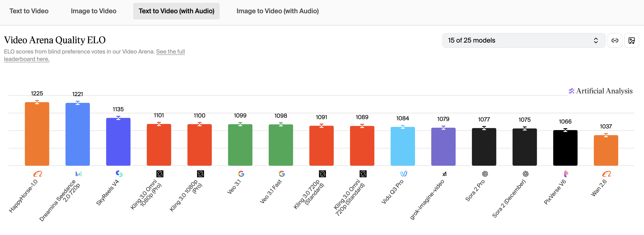Click the PixVerse V6 logo icon
This screenshot has width=644, height=235.
tap(566, 173)
